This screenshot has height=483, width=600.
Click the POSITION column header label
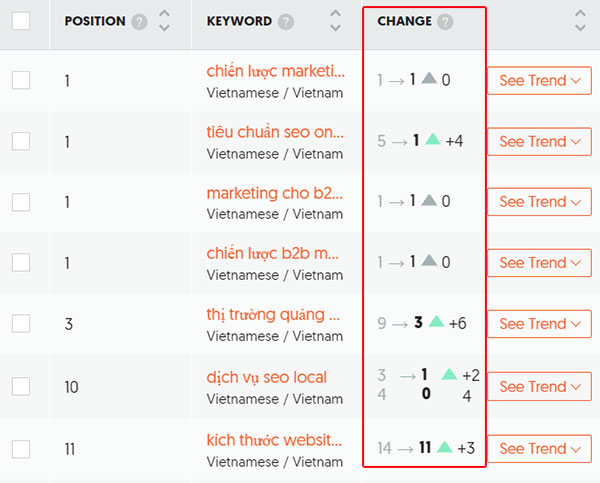pos(95,21)
